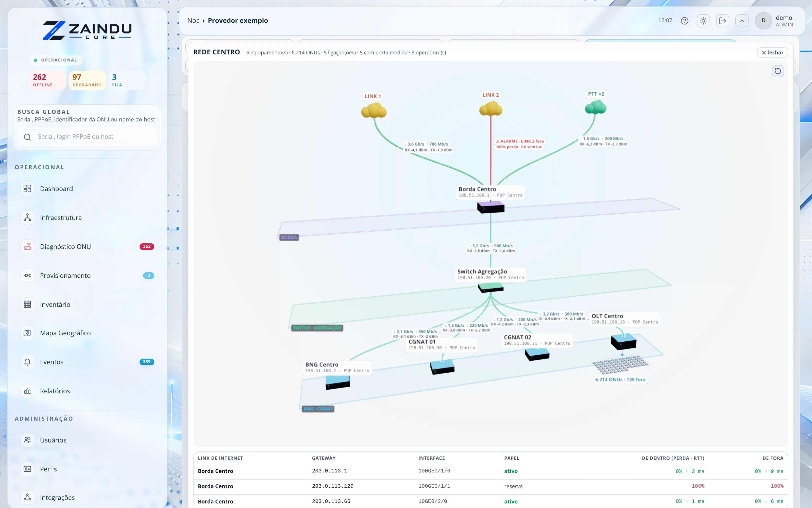The image size is (812, 508).
Task: Click the 359 badge next to Eventos
Action: [147, 362]
